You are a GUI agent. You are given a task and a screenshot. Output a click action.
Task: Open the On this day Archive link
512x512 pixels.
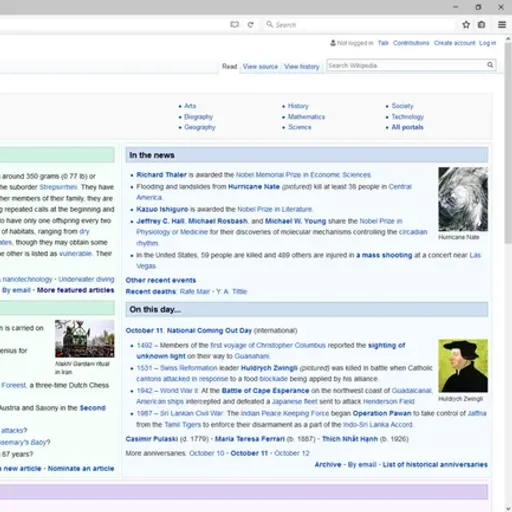point(328,464)
